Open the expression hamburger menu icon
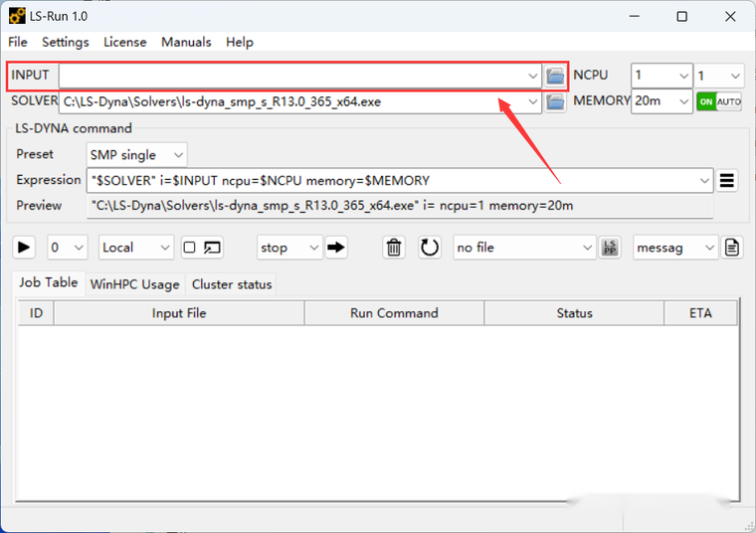Screen dimensions: 756x533 [x=726, y=180]
